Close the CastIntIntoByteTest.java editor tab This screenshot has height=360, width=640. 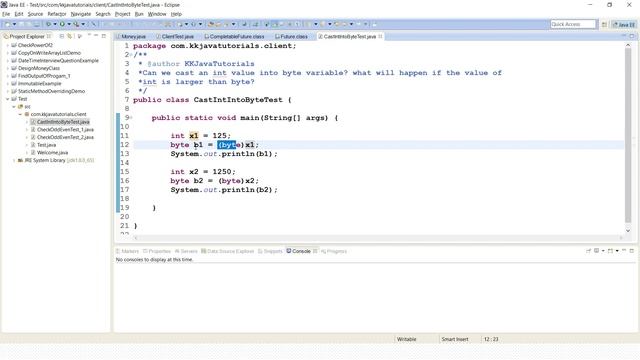coord(380,36)
